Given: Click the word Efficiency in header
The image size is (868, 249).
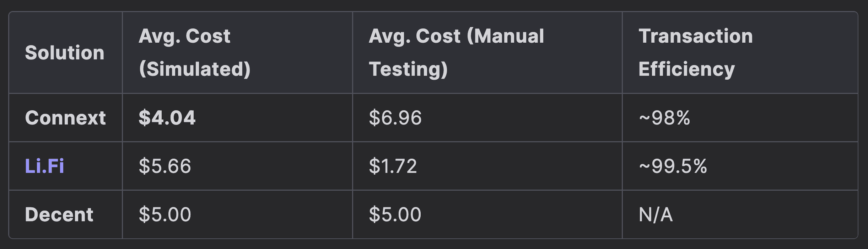Looking at the screenshot, I should [x=686, y=69].
